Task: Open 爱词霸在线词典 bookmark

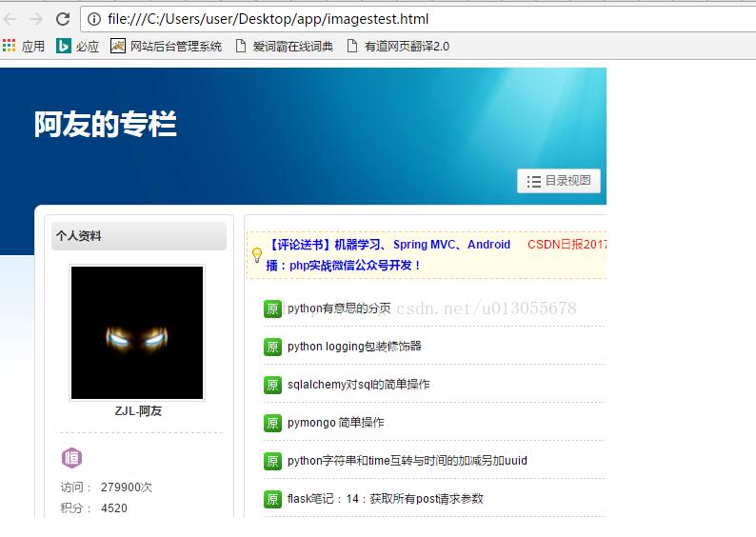Action: click(x=285, y=46)
